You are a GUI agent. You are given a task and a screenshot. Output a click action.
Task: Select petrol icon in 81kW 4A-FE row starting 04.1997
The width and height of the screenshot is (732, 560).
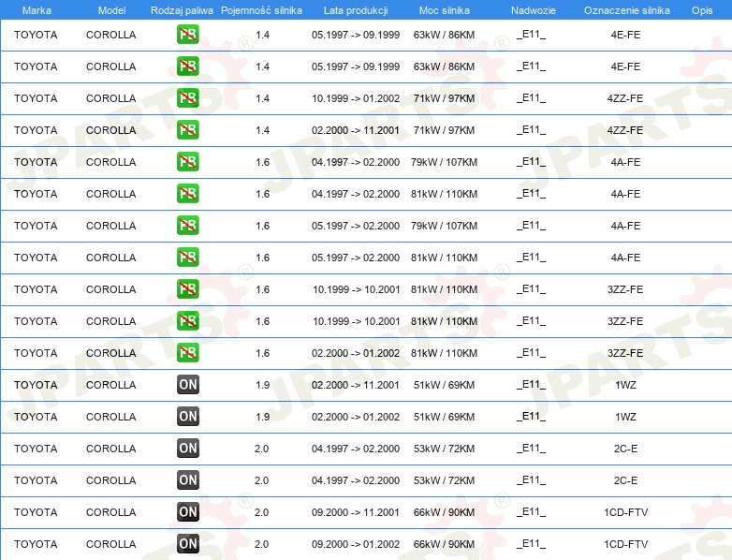(x=187, y=193)
